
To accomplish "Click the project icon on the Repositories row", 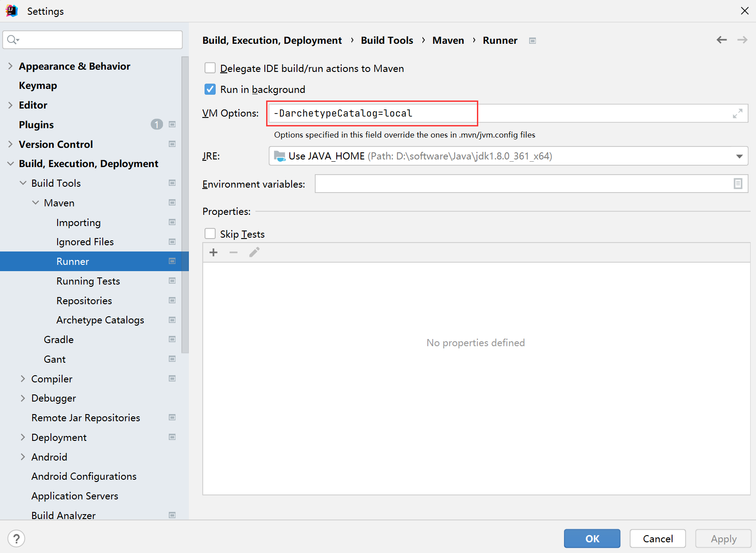I will click(172, 300).
